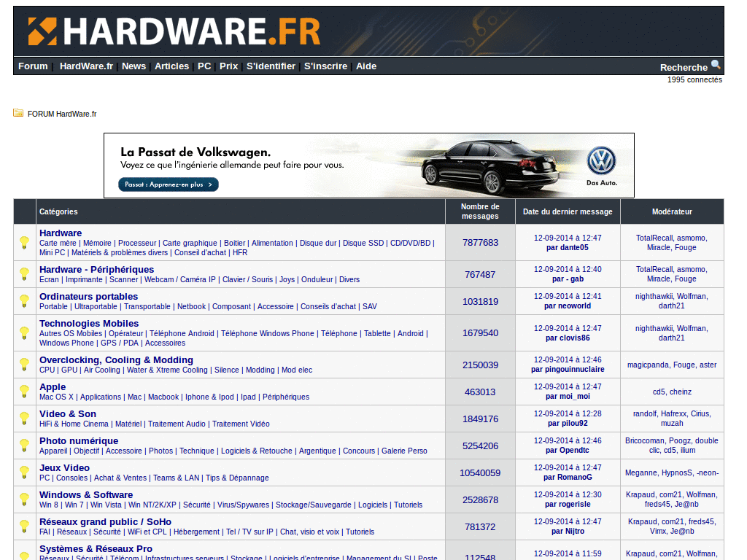Open the Imprimante subcategory
The width and height of the screenshot is (747, 560).
click(x=84, y=279)
